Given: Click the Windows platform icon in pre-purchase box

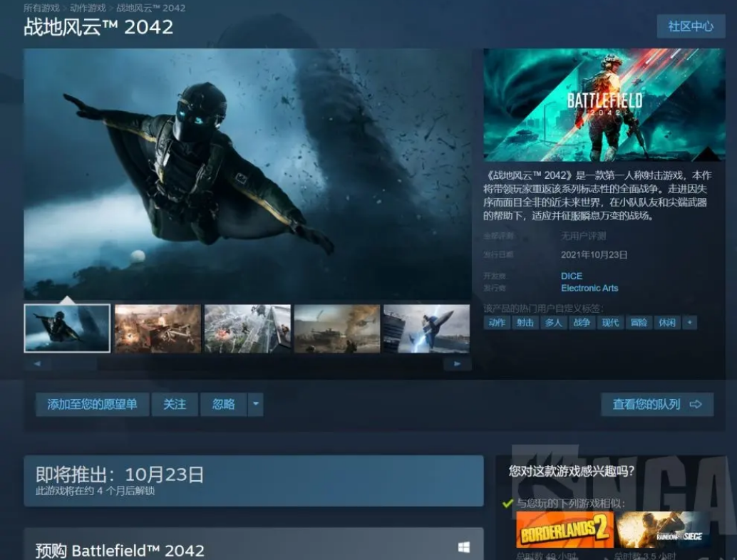Looking at the screenshot, I should tap(463, 547).
